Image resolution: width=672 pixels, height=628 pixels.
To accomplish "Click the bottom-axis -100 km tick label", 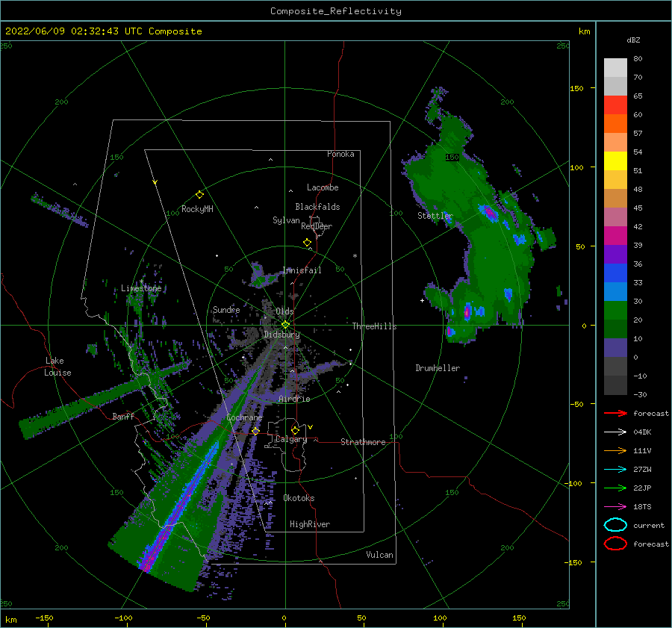I will [123, 618].
